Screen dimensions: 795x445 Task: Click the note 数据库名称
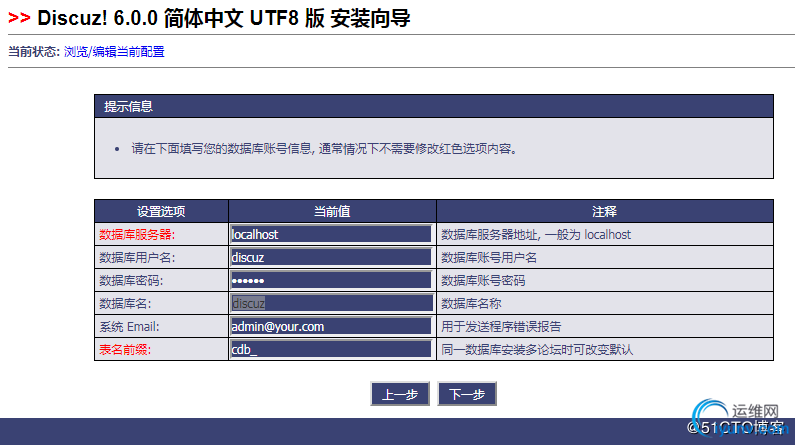coord(471,304)
